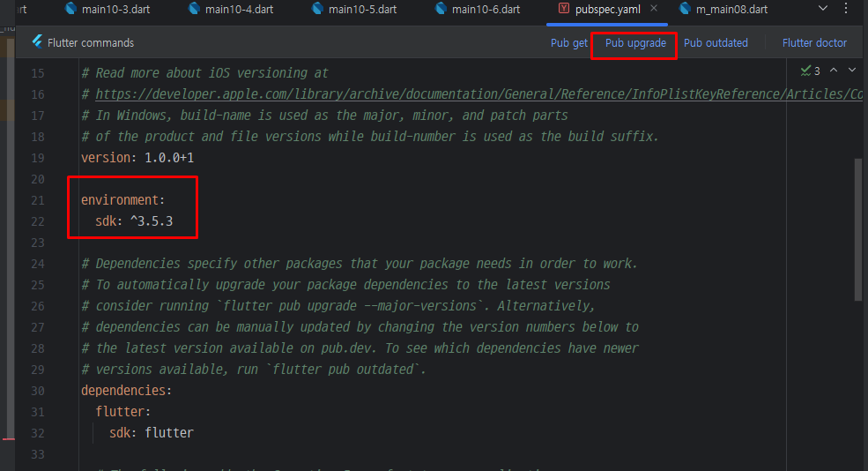Click comment starting 'In Windows, build-name'
The width and height of the screenshot is (868, 471).
[324, 116]
